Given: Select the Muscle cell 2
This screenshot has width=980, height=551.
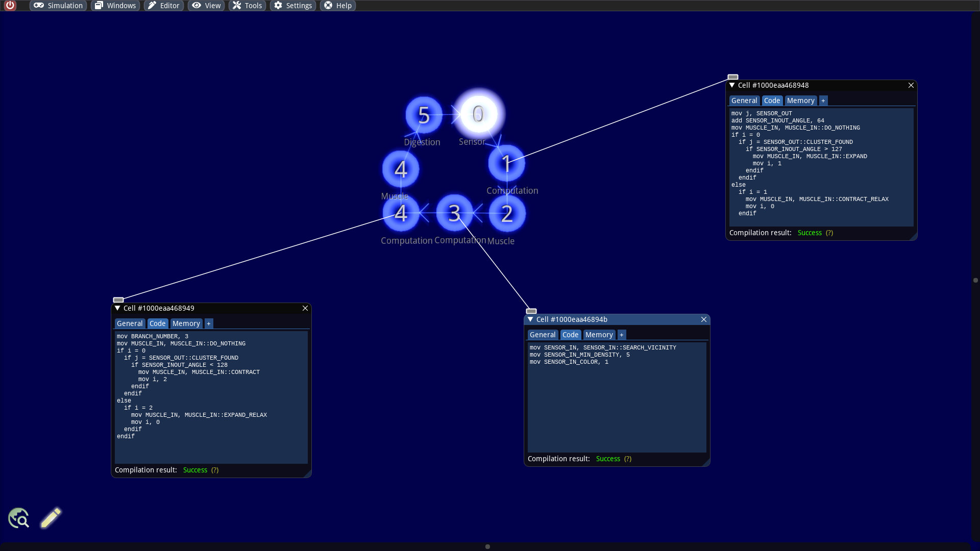Looking at the screenshot, I should 507,213.
